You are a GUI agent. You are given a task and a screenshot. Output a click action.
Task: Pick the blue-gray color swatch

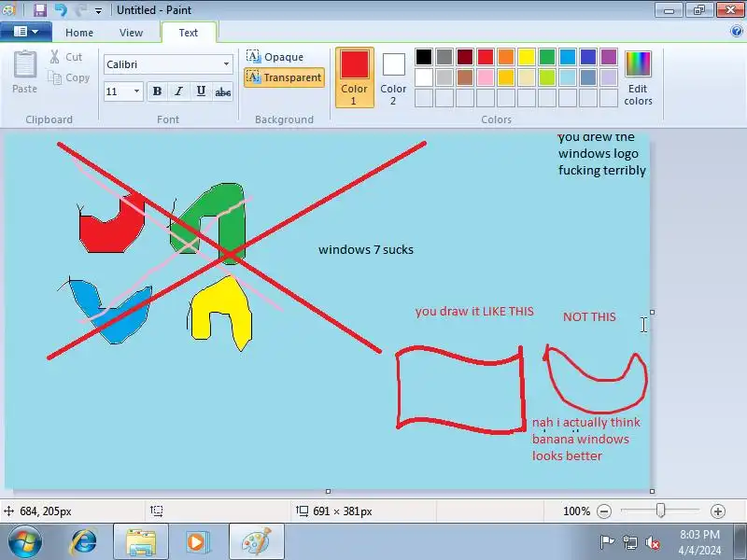(x=588, y=77)
